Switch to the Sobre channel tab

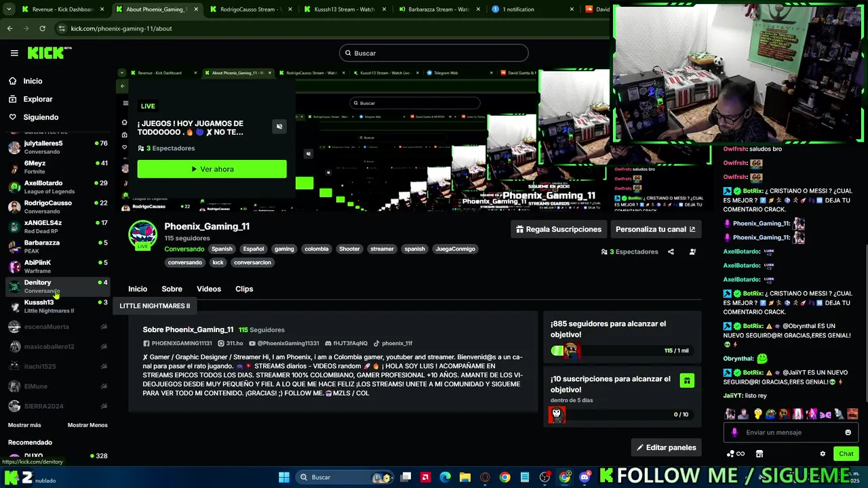[x=172, y=289]
